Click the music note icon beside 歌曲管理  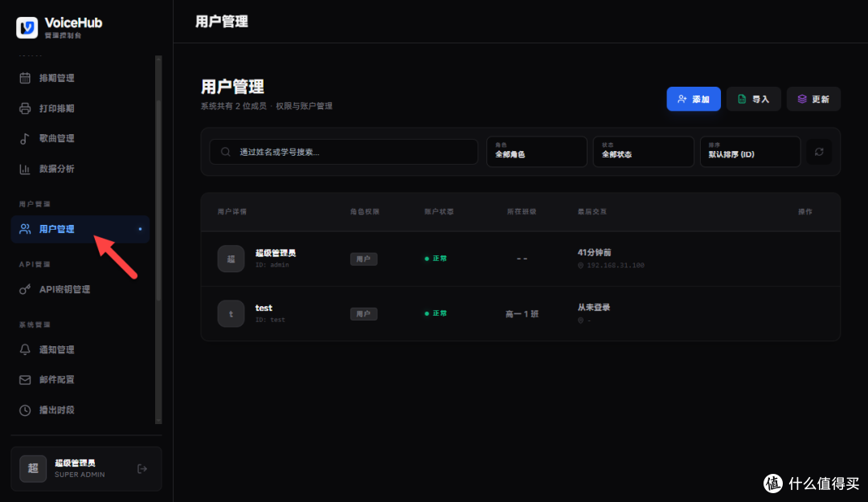25,138
